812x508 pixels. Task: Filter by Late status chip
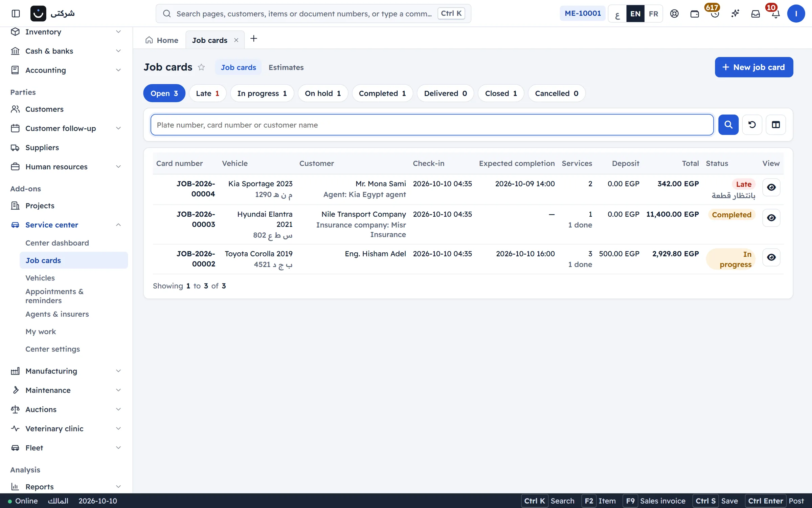tap(207, 93)
